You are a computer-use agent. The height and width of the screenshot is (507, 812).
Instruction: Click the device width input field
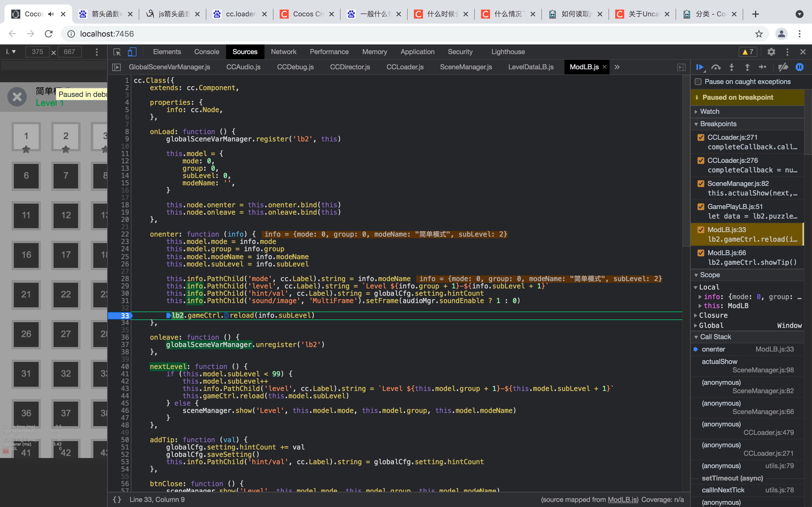click(x=37, y=52)
